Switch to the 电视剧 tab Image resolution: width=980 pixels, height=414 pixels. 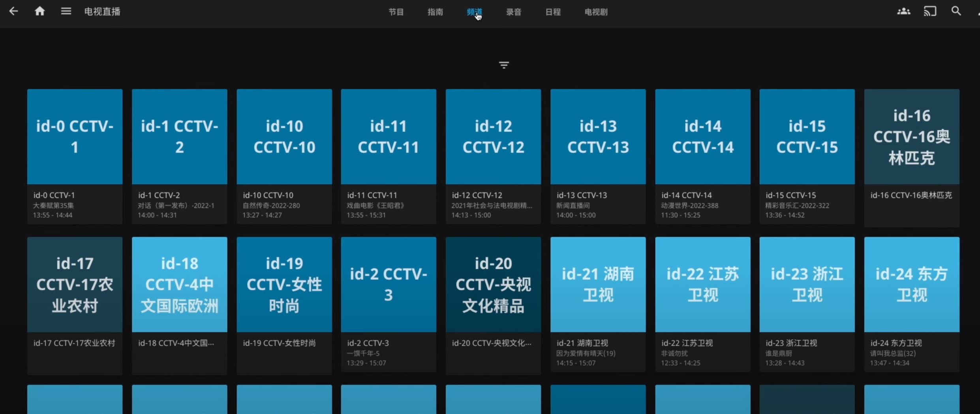click(596, 12)
